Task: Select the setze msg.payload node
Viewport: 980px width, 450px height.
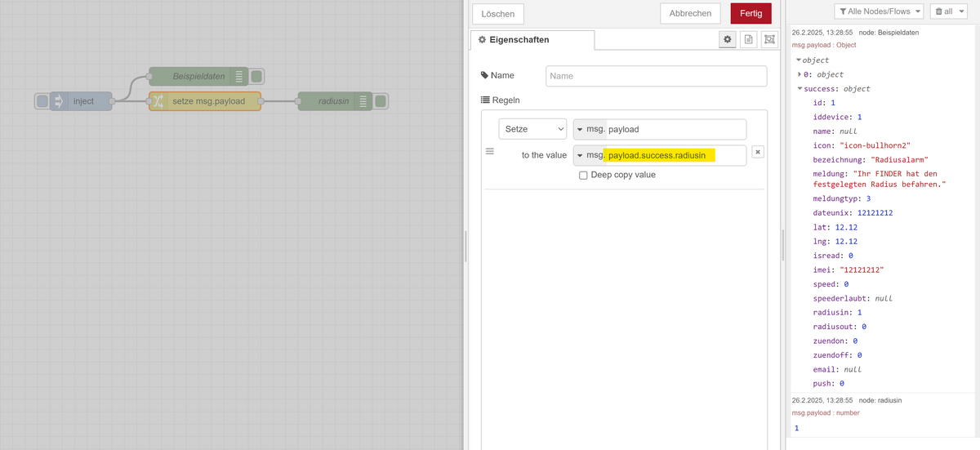Action: [205, 101]
